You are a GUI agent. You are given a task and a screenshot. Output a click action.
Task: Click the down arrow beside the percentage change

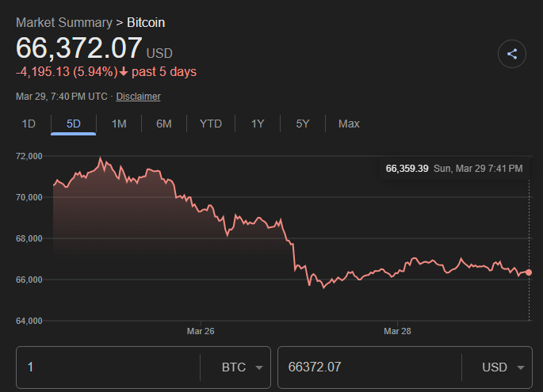pos(124,72)
